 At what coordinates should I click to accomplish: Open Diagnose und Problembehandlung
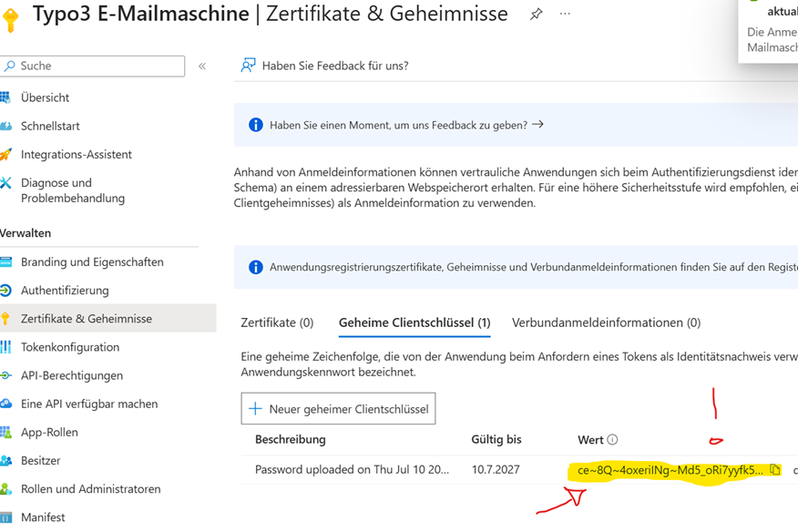pyautogui.click(x=73, y=190)
